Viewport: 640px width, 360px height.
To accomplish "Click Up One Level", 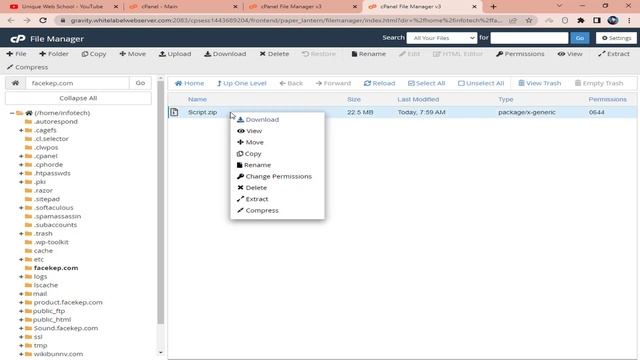I will tap(242, 83).
